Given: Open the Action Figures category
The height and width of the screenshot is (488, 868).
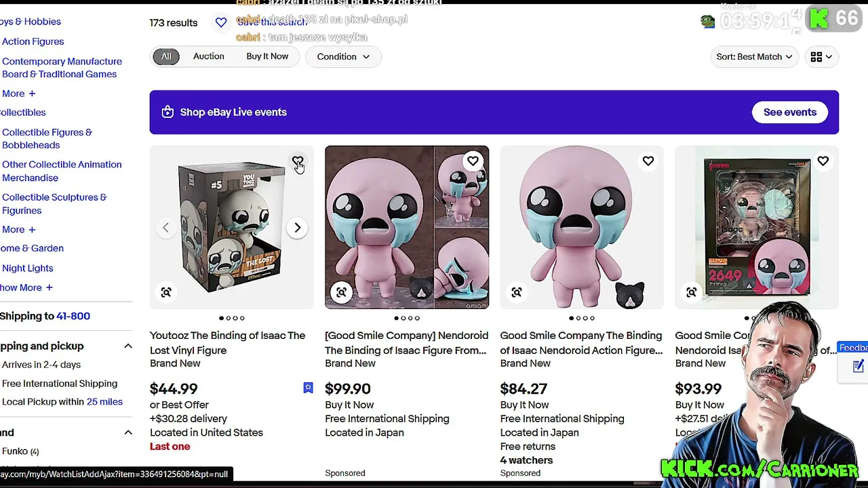Looking at the screenshot, I should coord(33,41).
